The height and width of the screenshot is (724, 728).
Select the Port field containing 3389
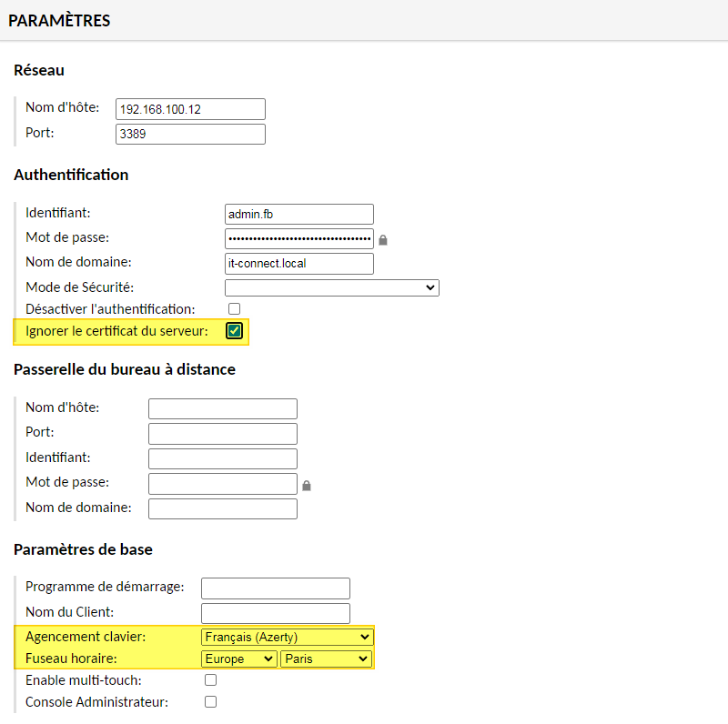[190, 134]
